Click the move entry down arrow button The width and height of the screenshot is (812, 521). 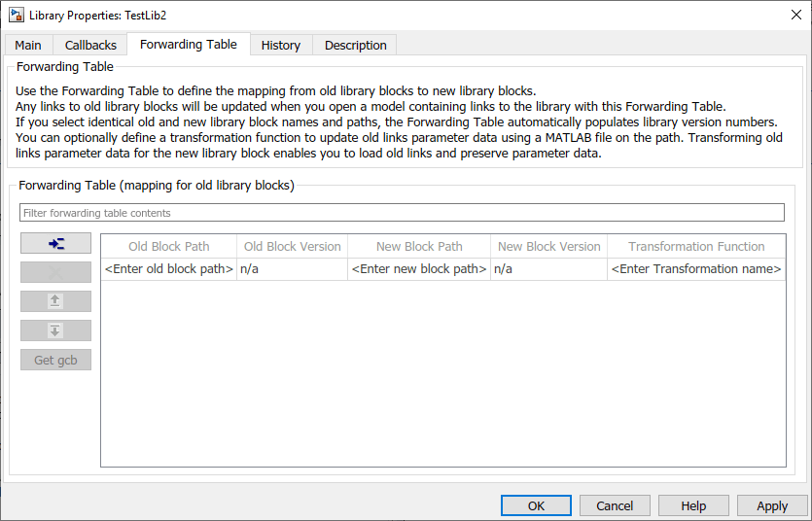coord(55,330)
